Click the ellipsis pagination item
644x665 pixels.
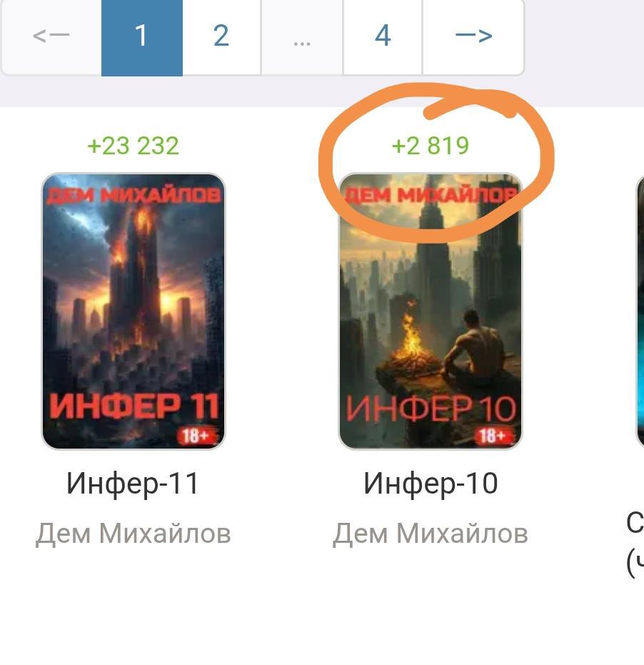click(302, 36)
